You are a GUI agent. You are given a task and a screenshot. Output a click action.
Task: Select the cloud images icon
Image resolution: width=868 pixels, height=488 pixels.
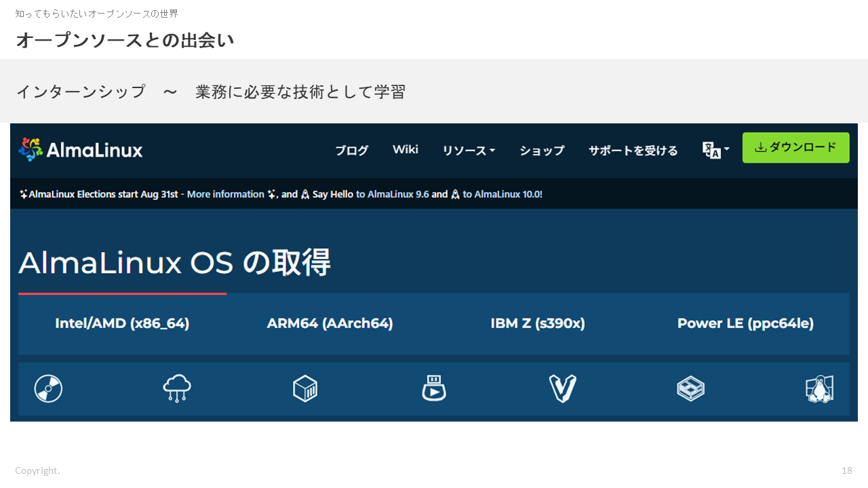(x=177, y=389)
